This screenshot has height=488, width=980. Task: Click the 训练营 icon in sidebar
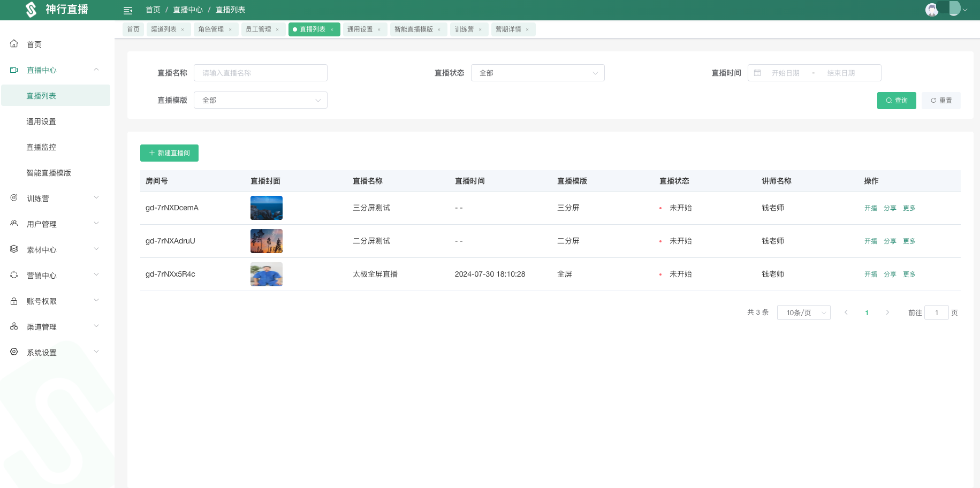point(14,198)
